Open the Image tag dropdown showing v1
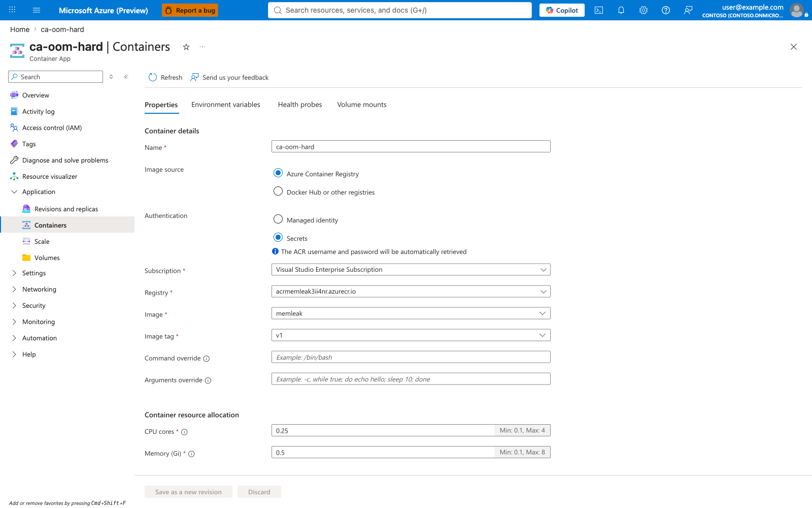The width and height of the screenshot is (812, 508). 411,335
